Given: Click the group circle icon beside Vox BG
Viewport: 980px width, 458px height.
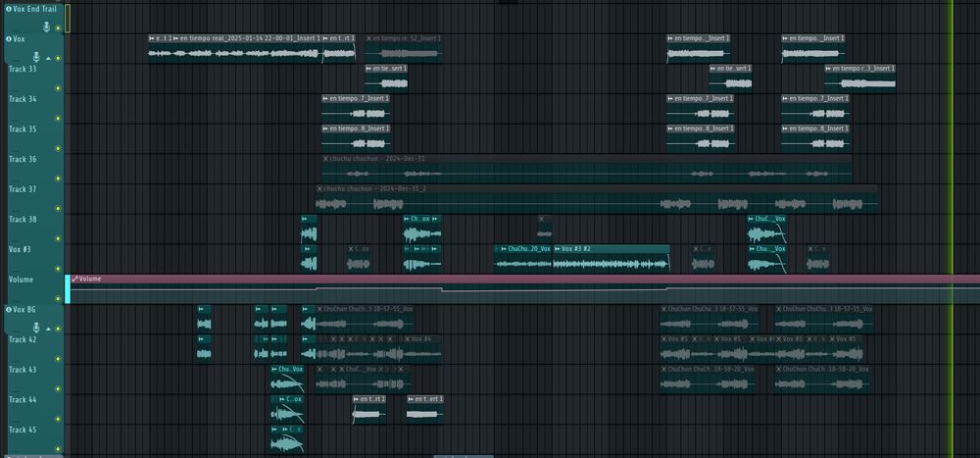Looking at the screenshot, I should point(9,309).
